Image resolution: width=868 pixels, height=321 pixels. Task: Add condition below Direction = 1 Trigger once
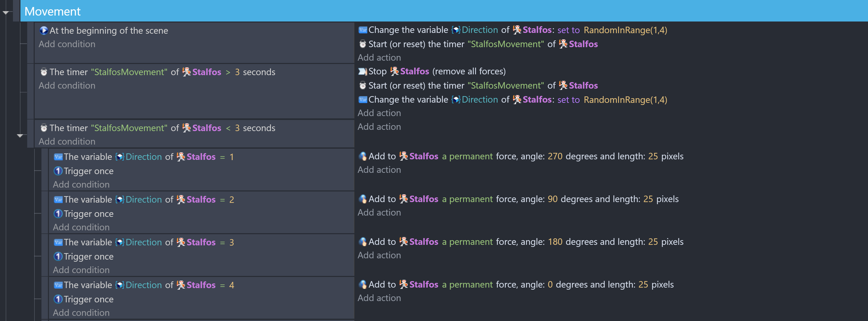pyautogui.click(x=81, y=184)
